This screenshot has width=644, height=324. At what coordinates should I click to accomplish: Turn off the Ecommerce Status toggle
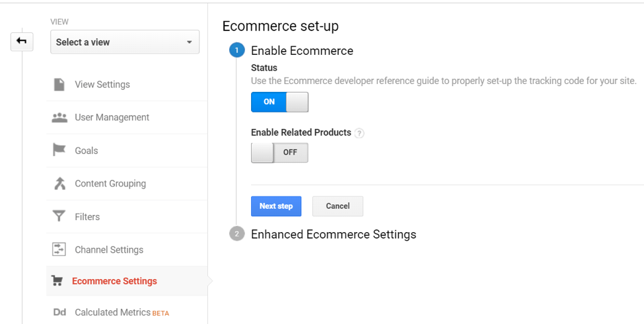pyautogui.click(x=279, y=102)
